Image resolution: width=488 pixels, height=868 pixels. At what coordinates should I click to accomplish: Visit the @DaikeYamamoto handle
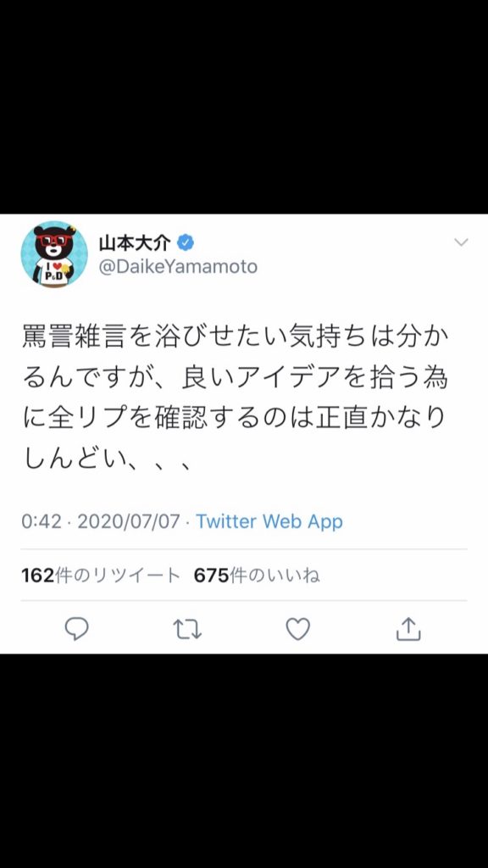tap(178, 267)
